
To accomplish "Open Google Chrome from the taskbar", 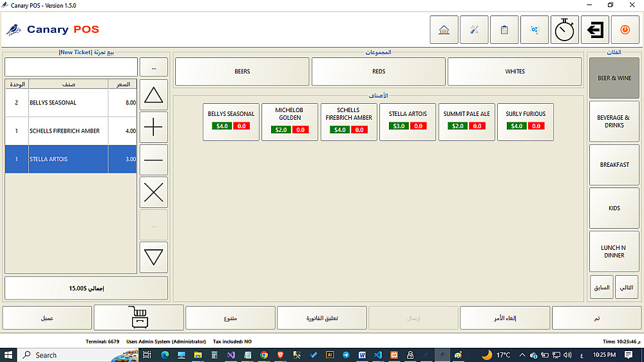I will coord(264,355).
